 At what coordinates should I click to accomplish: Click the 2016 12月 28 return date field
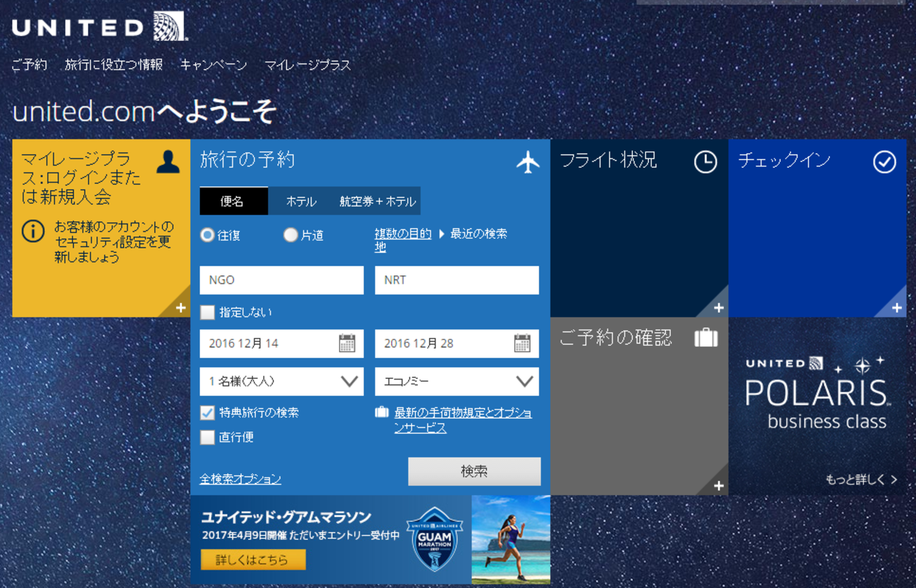point(457,344)
